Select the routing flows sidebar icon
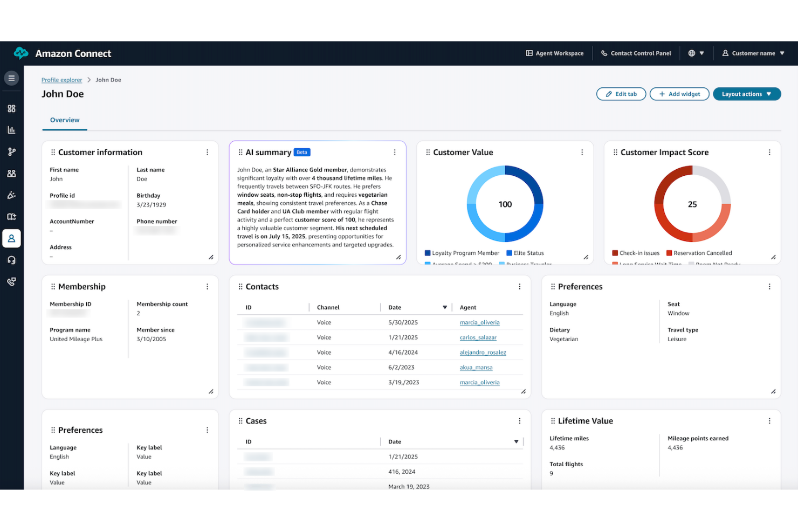Viewport: 798px width, 532px height. [x=11, y=151]
